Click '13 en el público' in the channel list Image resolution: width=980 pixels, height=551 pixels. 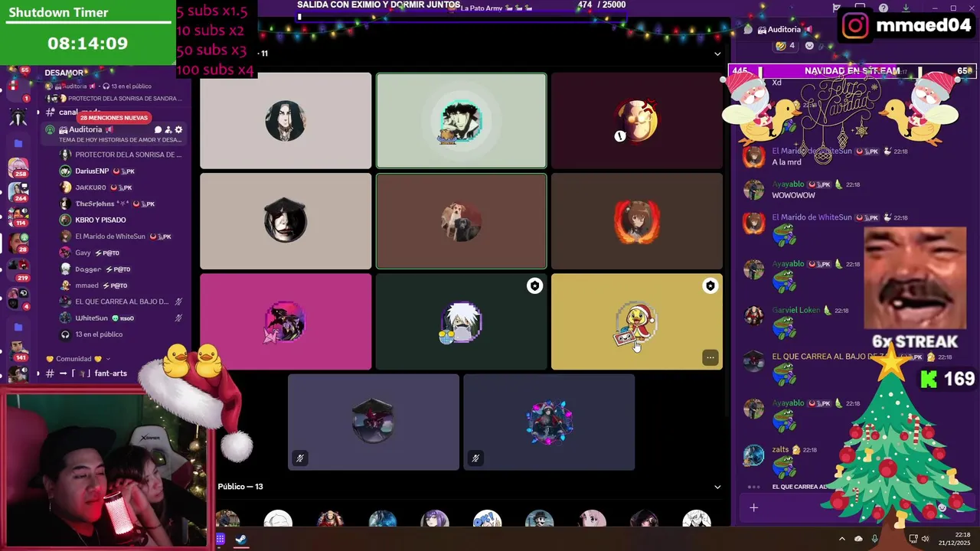click(99, 334)
